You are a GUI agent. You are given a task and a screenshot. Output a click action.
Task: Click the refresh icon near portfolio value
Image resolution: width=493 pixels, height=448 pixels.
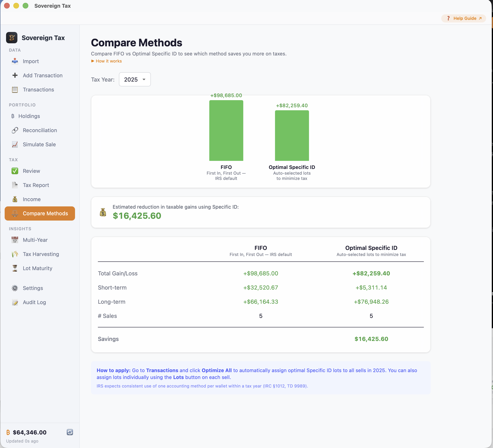(70, 432)
